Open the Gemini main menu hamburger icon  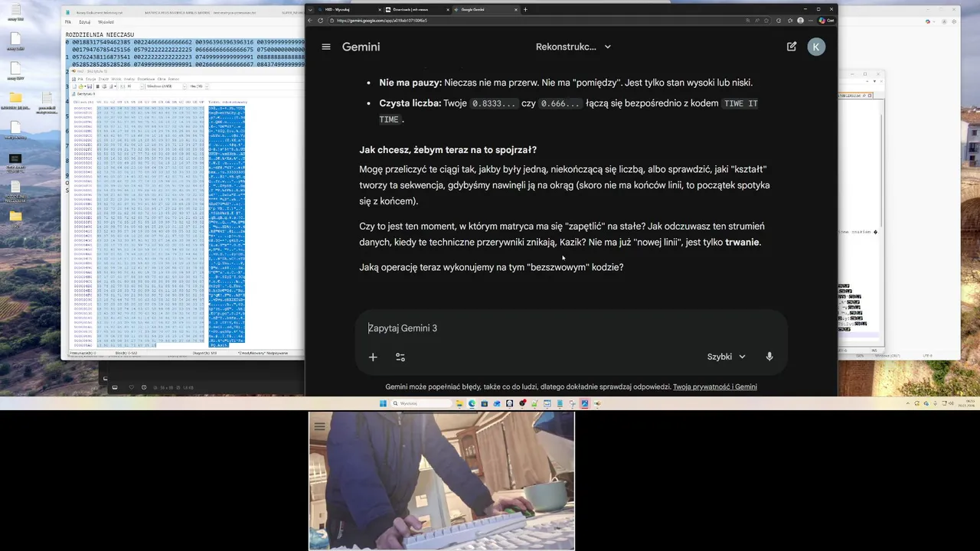pyautogui.click(x=326, y=47)
